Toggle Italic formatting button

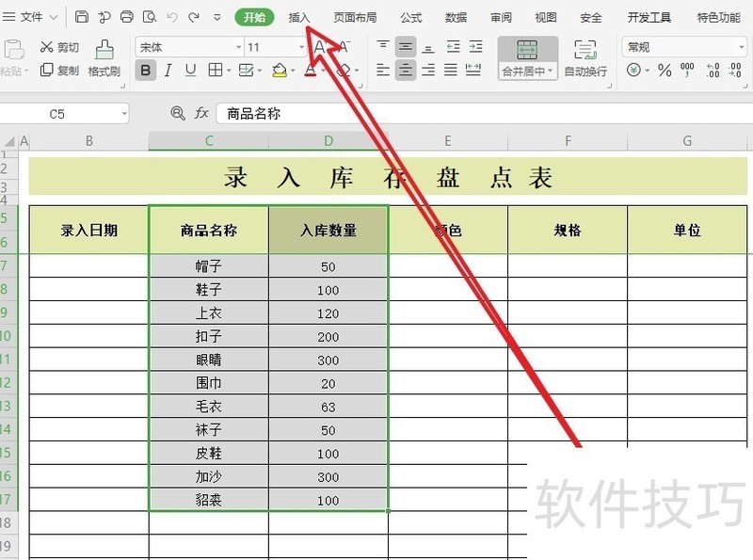(x=168, y=71)
